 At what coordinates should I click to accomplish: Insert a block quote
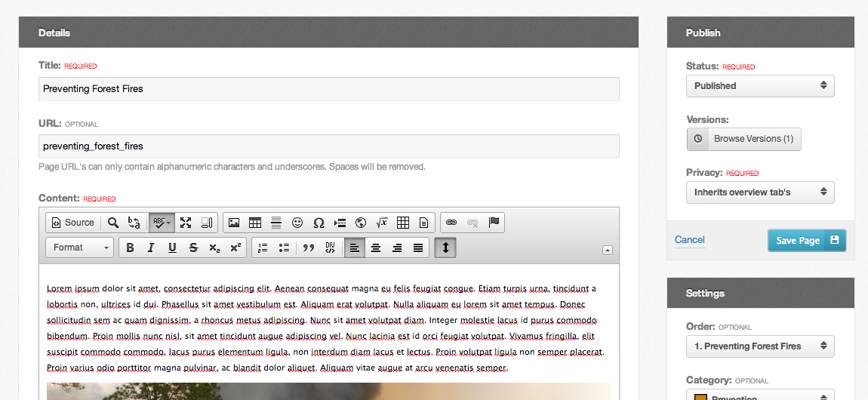(x=308, y=248)
